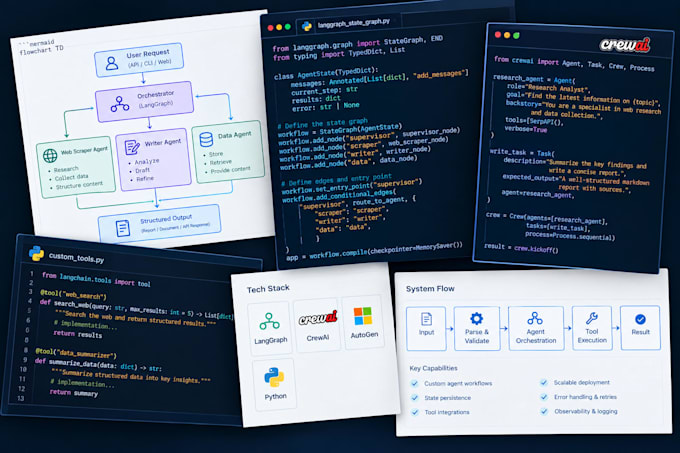680x453 pixels.
Task: Click the pencil-document icon on Writer Agent
Action: (x=132, y=147)
